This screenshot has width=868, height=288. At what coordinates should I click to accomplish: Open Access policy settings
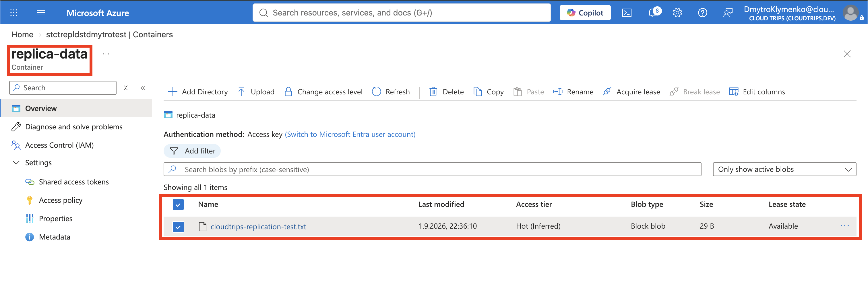(61, 200)
